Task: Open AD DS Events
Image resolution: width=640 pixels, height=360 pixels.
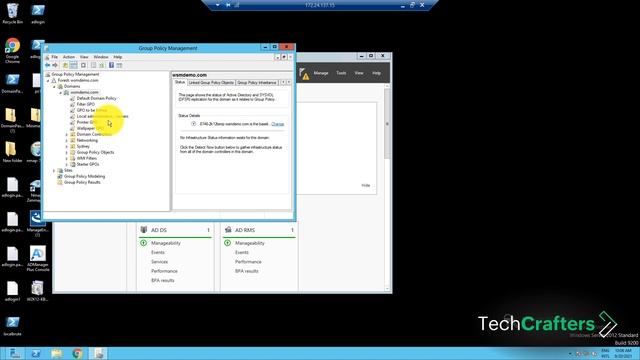Action: click(x=158, y=252)
